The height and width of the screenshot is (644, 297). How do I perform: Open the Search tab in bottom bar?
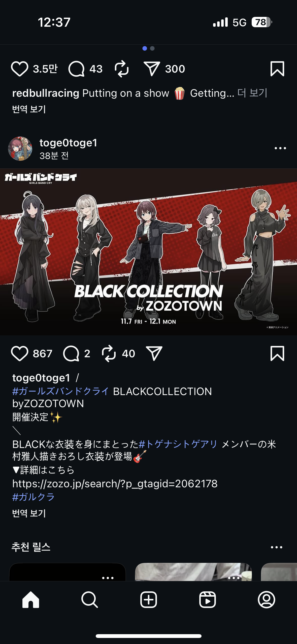89,600
